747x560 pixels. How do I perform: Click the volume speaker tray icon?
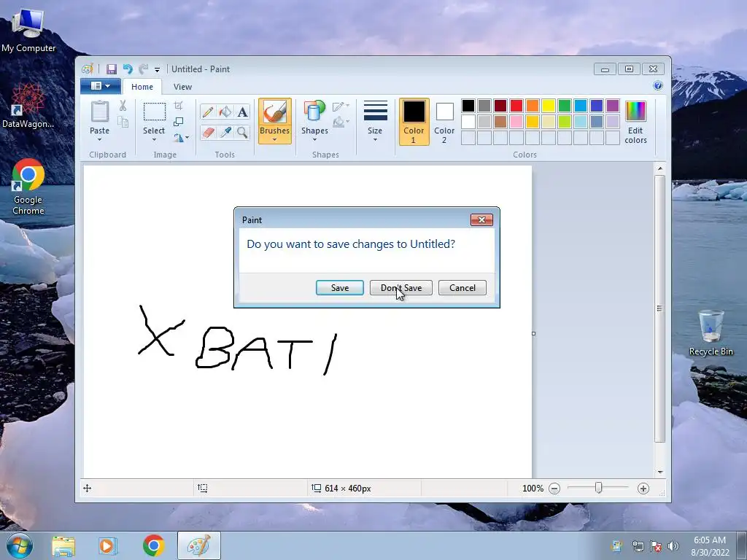point(673,546)
